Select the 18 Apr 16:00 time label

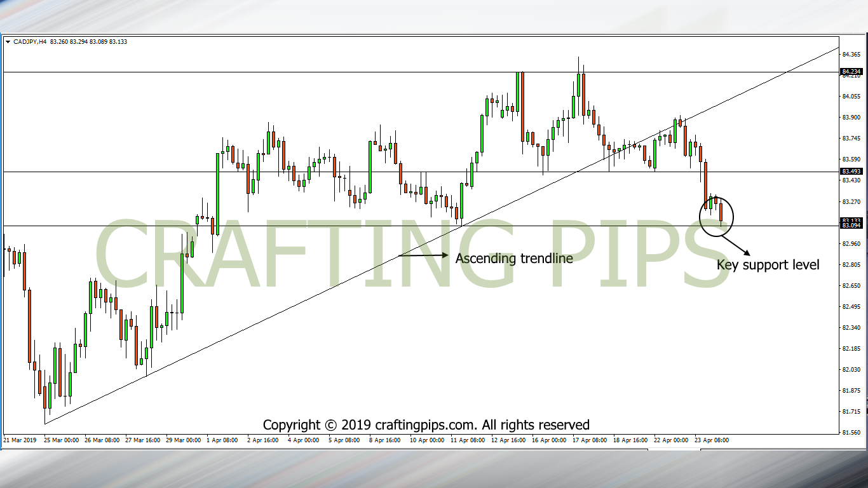pos(630,440)
